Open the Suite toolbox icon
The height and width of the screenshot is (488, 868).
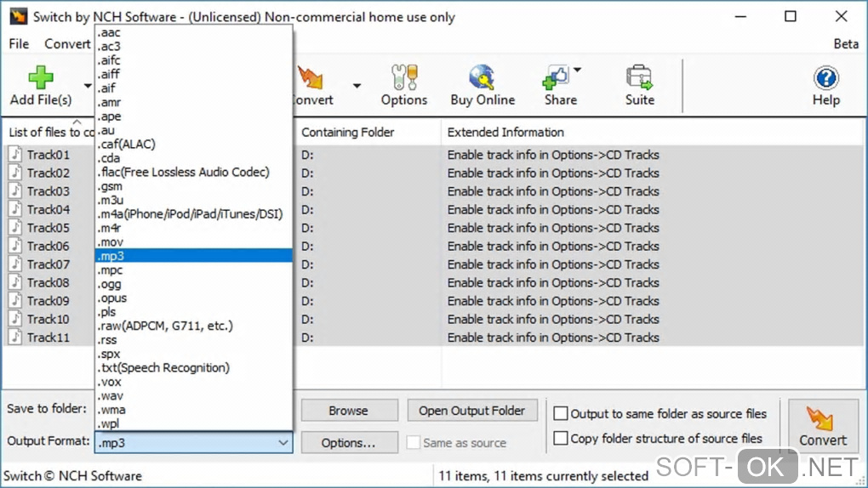[639, 77]
